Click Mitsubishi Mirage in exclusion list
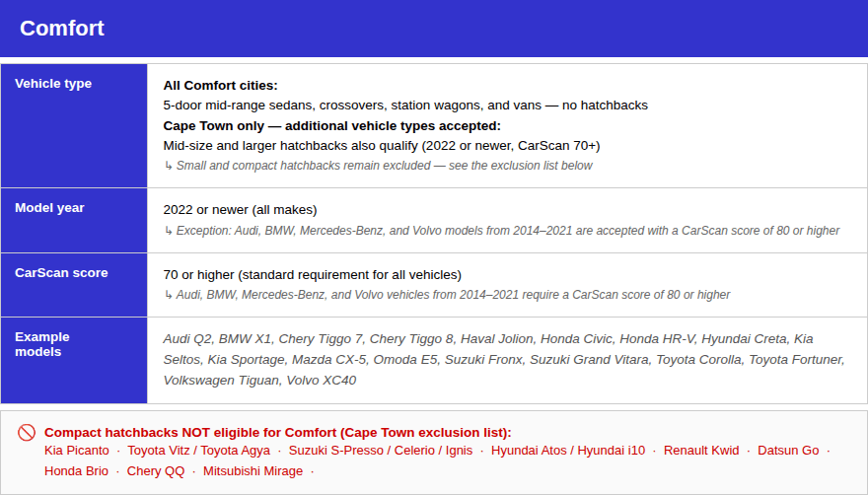Screen dimensions: 868x495 [253, 471]
